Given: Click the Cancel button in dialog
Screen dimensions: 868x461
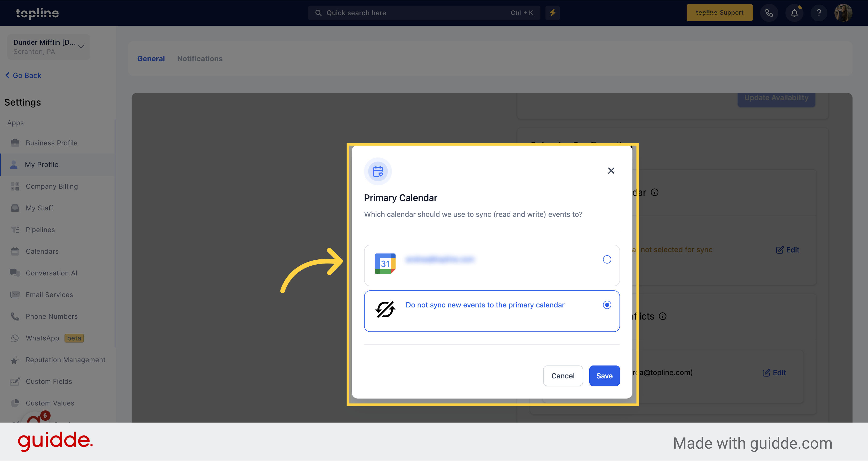Looking at the screenshot, I should [562, 376].
